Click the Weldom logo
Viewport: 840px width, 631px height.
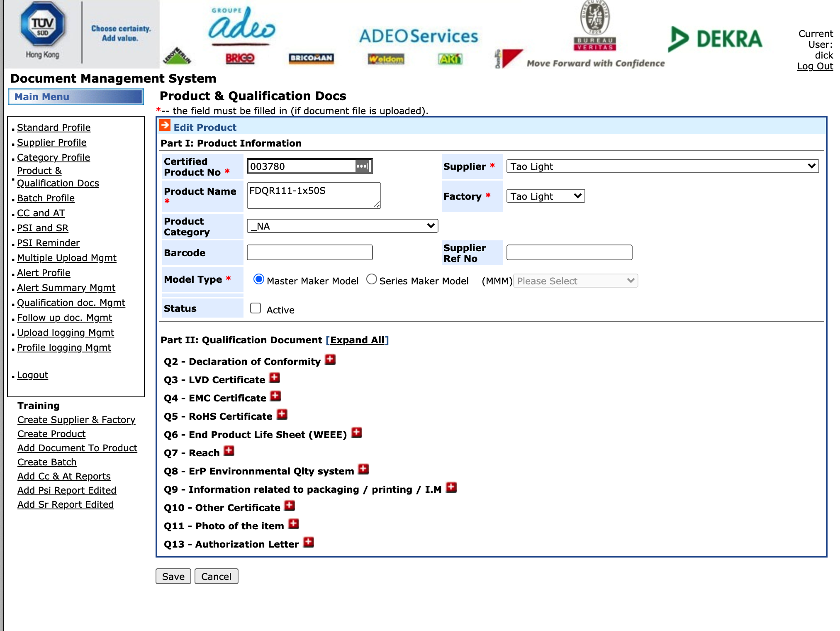[x=386, y=59]
